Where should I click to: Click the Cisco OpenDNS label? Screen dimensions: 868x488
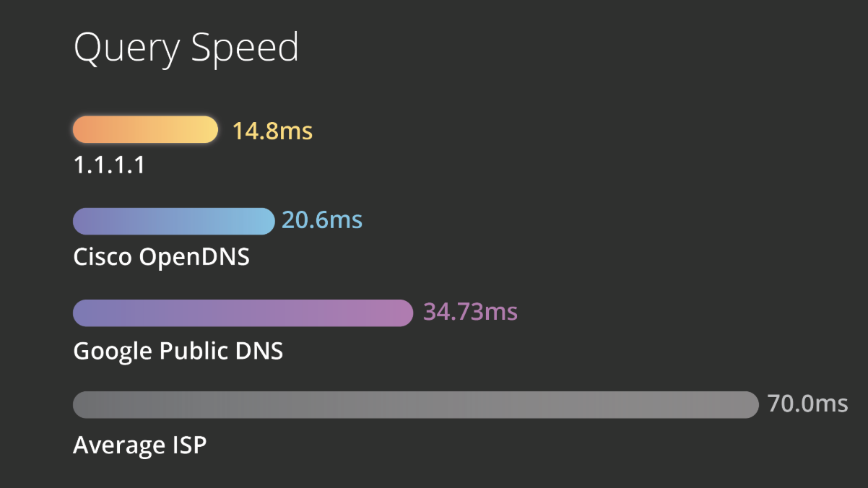(x=162, y=257)
